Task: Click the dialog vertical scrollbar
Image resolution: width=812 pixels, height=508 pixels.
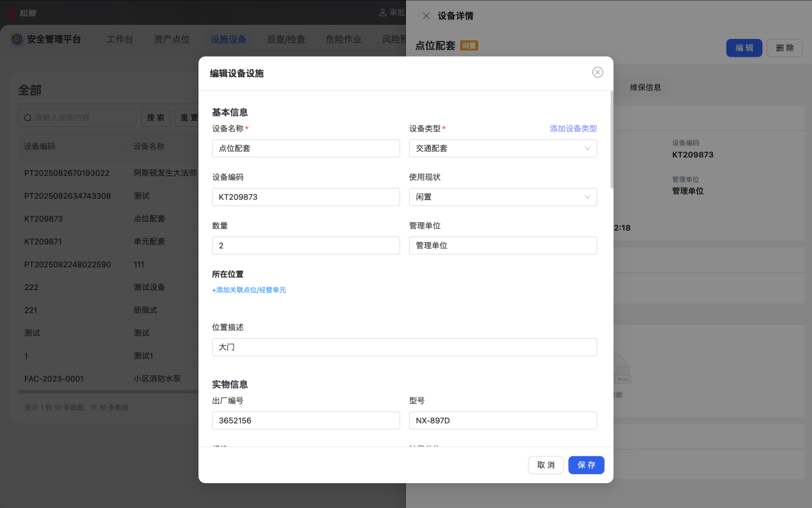Action: (612, 141)
